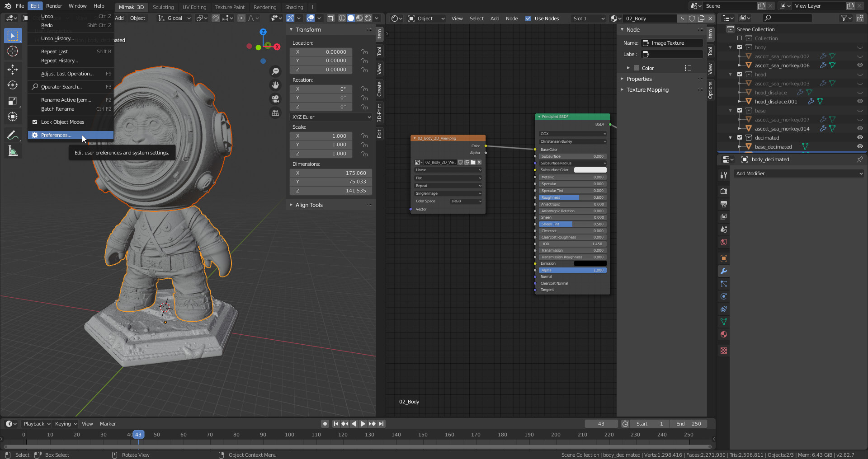Hide base_decimated with its eye icon

click(x=859, y=146)
